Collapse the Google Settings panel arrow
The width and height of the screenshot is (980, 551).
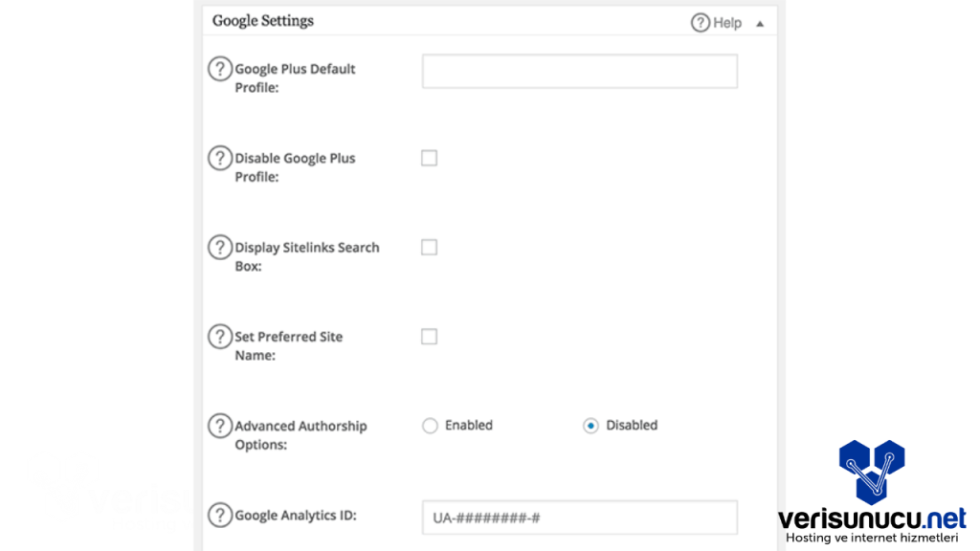(x=760, y=23)
